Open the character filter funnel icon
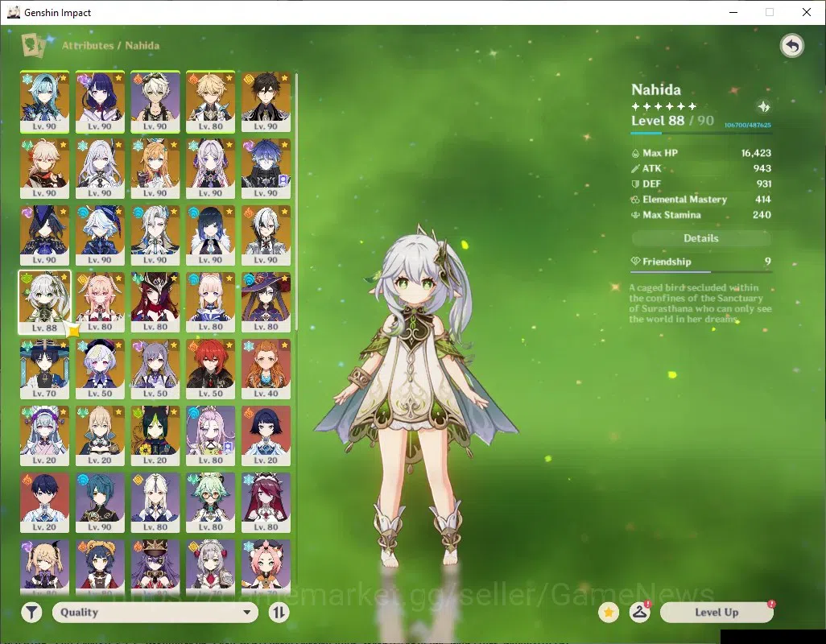 click(31, 613)
